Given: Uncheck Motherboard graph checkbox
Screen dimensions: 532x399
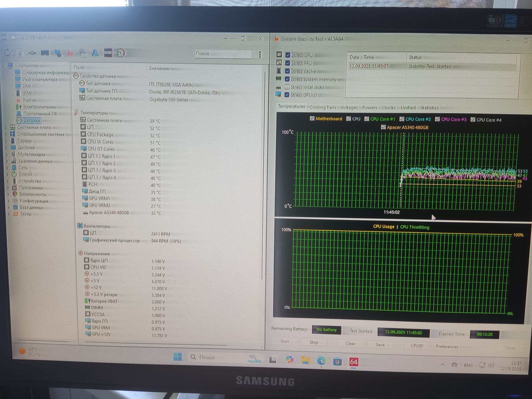Looking at the screenshot, I should click(312, 118).
